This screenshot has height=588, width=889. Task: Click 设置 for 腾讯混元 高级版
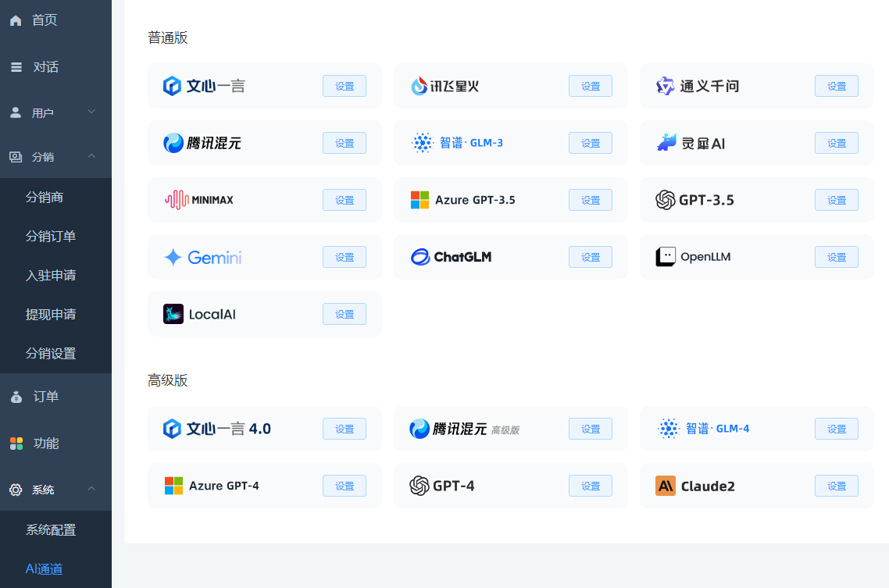coord(591,429)
